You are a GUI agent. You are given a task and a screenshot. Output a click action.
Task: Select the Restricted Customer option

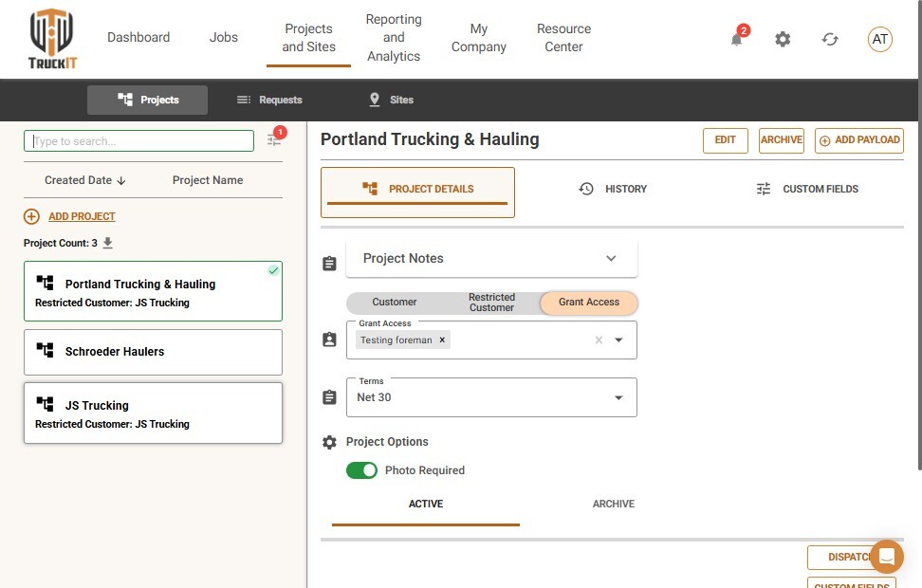pyautogui.click(x=491, y=303)
